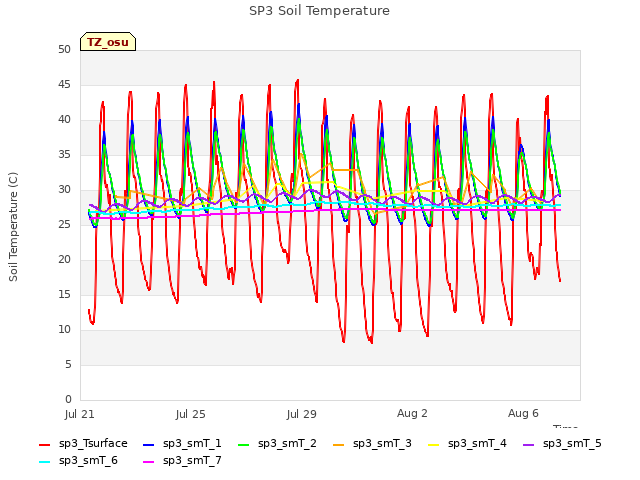Viewport: 640px width, 480px height.
Task: Click the purple sp3_smT_5 legend swatch
Action: tap(529, 444)
